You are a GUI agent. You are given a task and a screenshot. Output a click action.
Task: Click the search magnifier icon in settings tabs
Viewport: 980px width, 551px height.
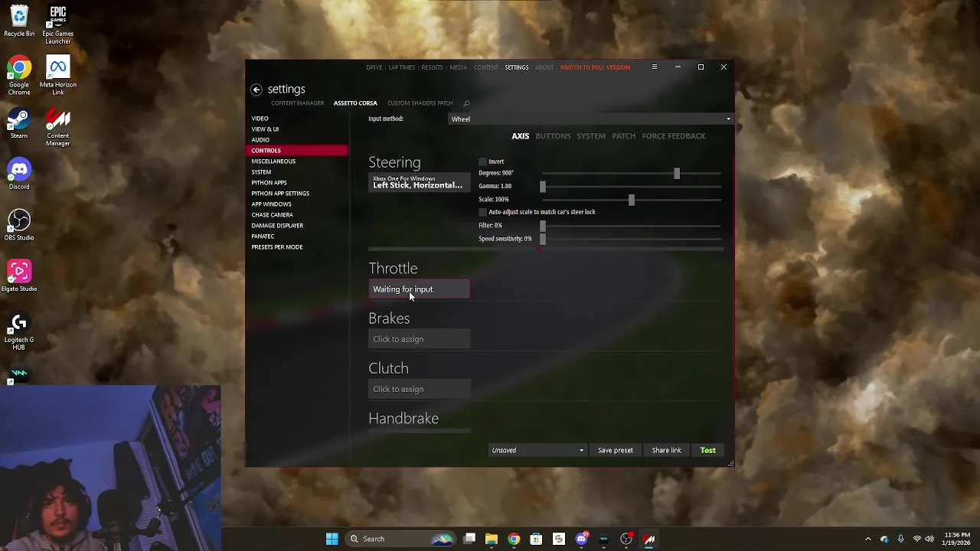[466, 103]
